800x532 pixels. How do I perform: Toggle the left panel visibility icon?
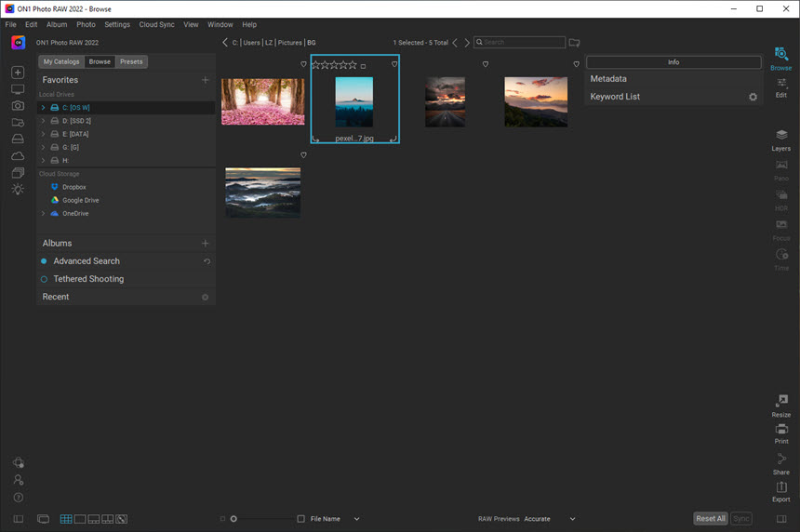(19, 519)
